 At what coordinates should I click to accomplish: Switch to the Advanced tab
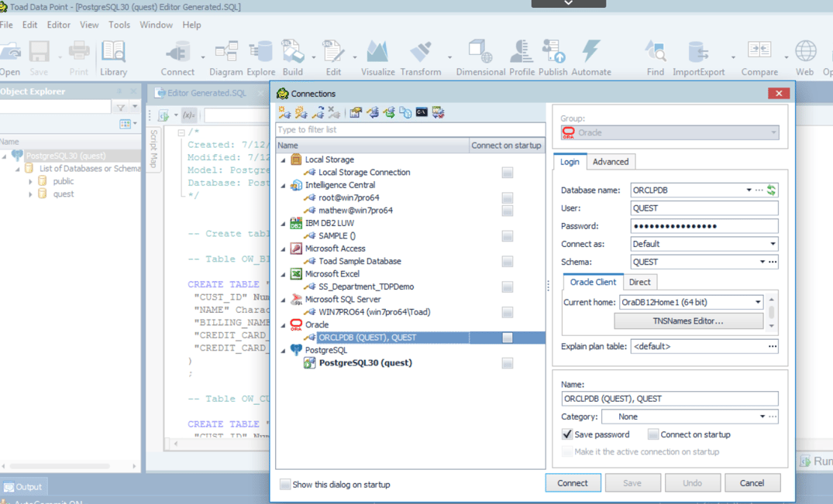[x=611, y=162]
